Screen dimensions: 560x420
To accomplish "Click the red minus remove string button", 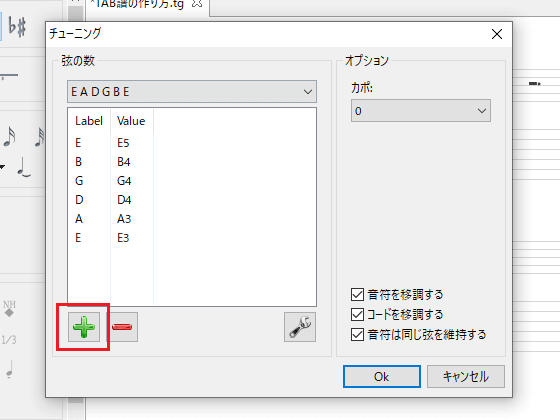I will [x=122, y=327].
